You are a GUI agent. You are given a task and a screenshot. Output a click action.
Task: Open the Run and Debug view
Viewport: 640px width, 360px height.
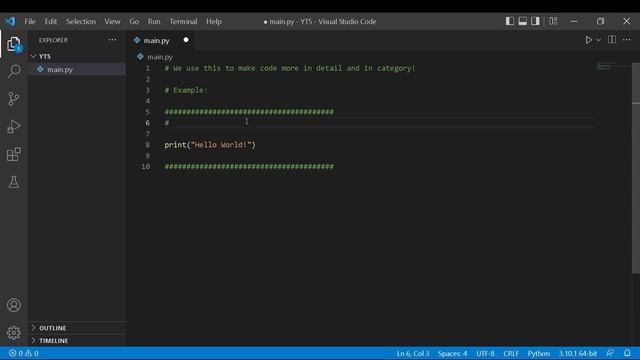14,127
